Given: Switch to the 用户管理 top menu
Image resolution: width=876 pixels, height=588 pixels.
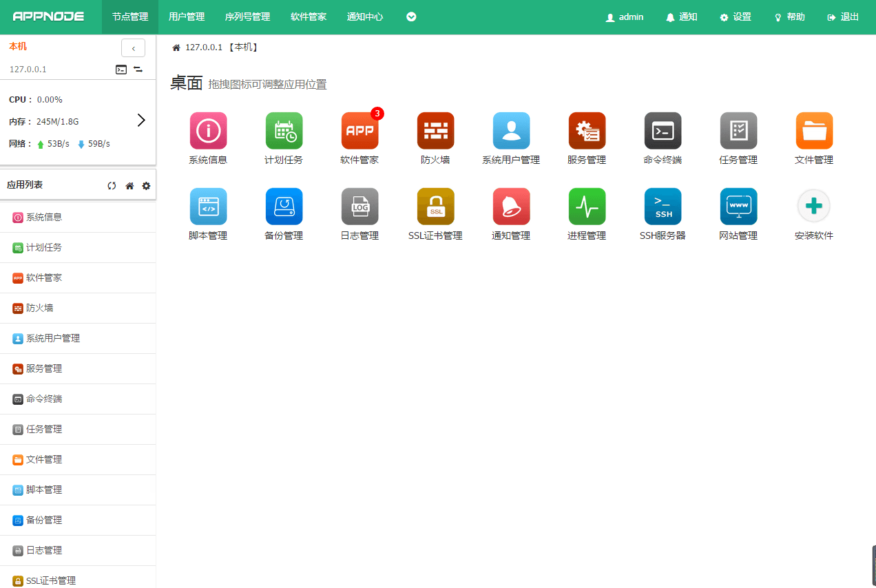Looking at the screenshot, I should [187, 17].
